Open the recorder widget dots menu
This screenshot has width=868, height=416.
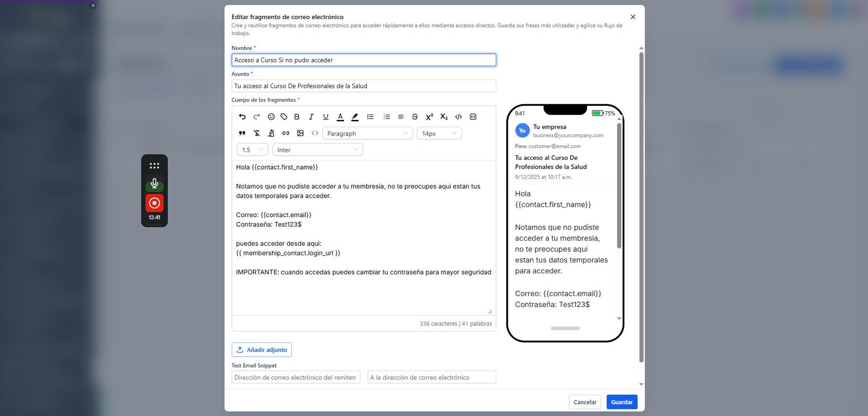[x=155, y=165]
